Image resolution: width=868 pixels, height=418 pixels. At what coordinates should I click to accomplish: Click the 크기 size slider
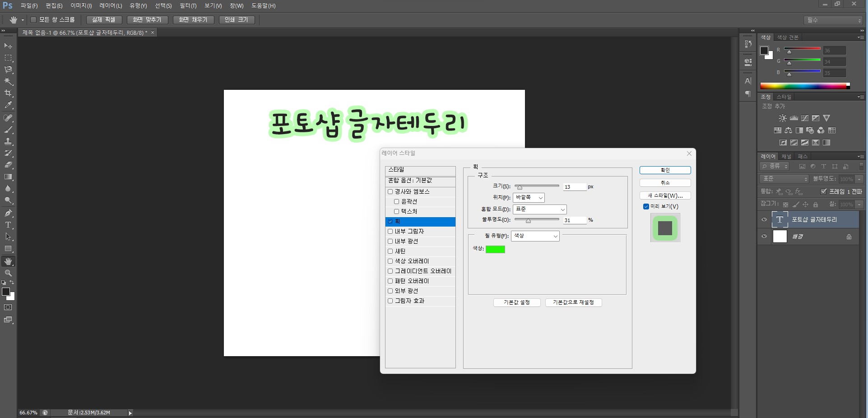[537, 186]
